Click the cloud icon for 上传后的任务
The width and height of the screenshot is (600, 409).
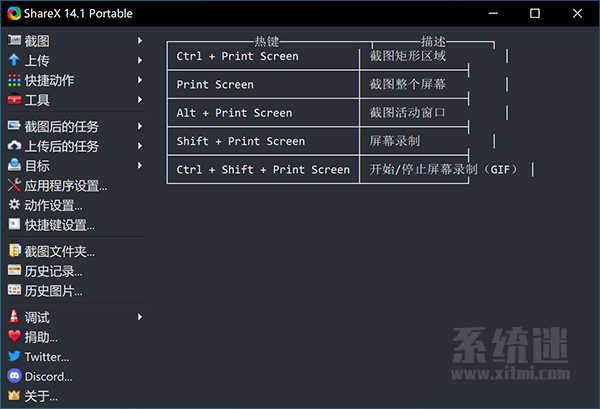14,146
